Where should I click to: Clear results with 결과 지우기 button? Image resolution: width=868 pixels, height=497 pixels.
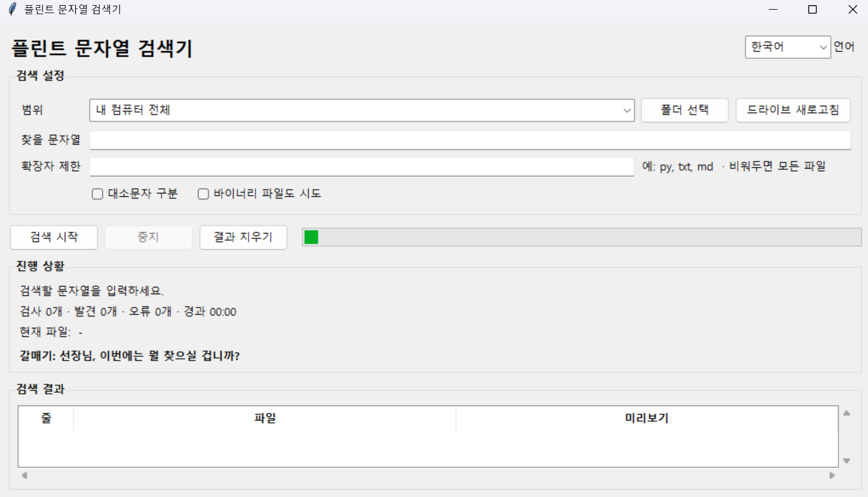243,237
